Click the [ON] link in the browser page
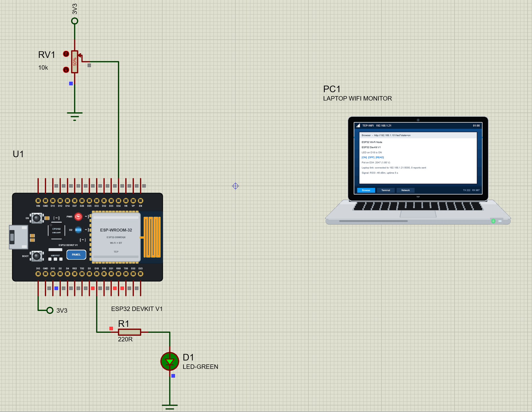 [x=364, y=158]
